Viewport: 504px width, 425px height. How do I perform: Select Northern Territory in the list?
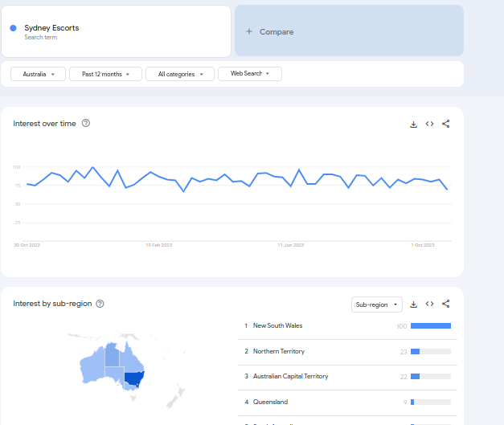279,351
